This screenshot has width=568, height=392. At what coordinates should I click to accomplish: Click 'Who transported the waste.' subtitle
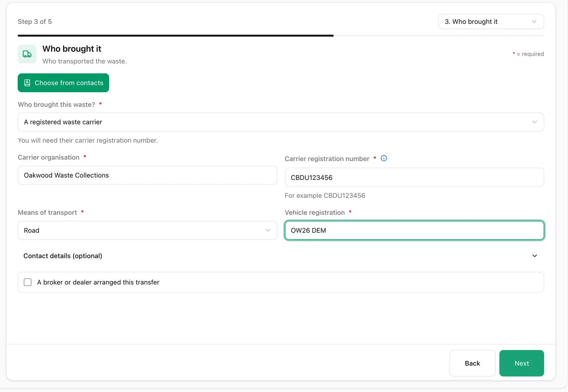click(x=84, y=61)
